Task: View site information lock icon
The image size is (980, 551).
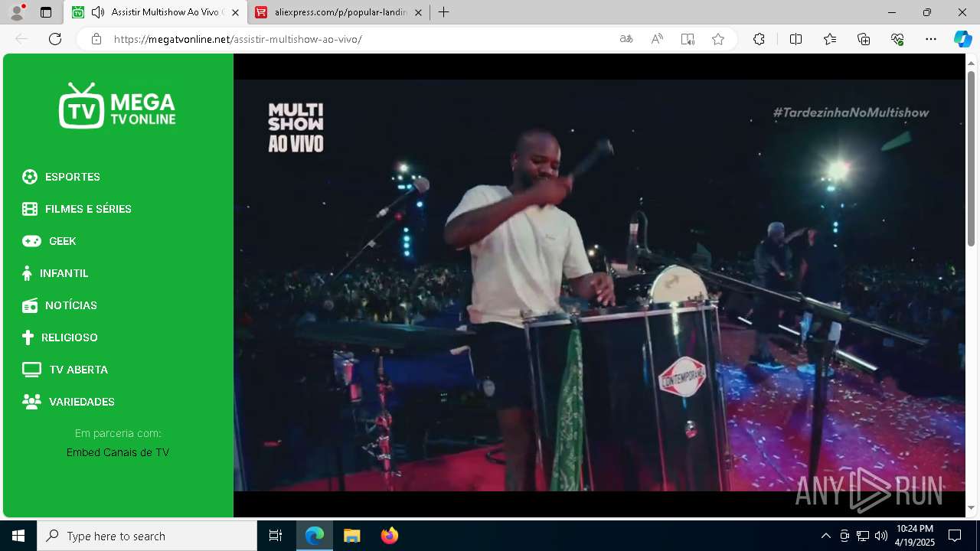Action: [x=96, y=39]
